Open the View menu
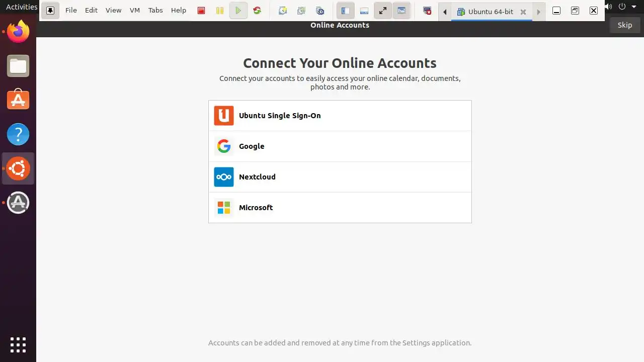The height and width of the screenshot is (362, 644). (113, 10)
